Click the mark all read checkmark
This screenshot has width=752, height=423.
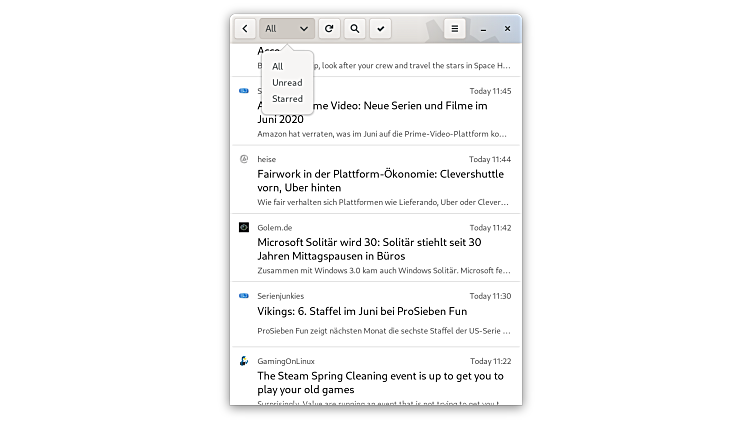coord(380,29)
